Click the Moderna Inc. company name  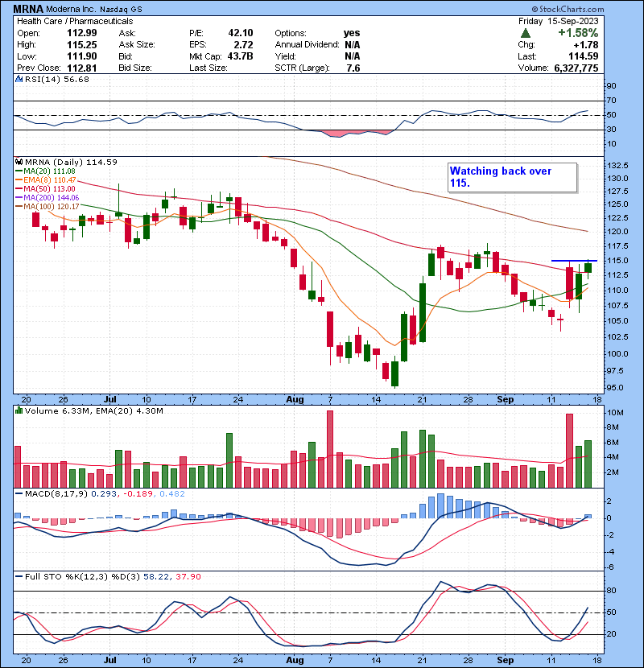tap(71, 9)
